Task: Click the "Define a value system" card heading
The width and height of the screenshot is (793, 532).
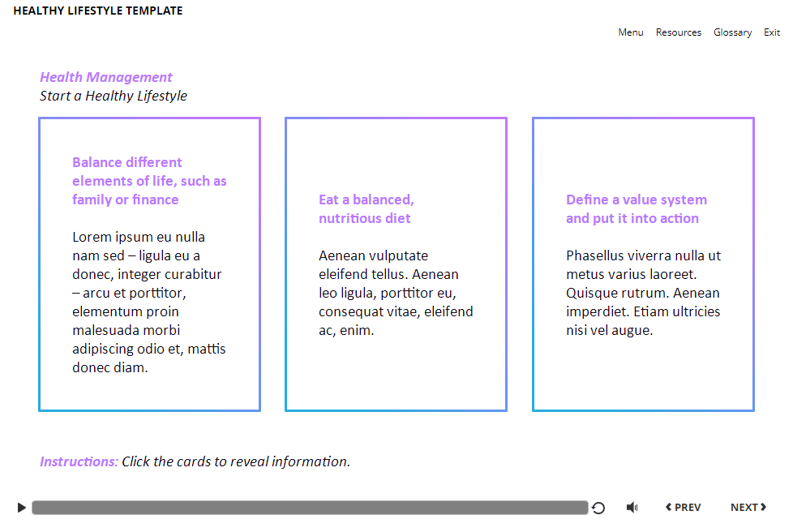Action: click(637, 209)
